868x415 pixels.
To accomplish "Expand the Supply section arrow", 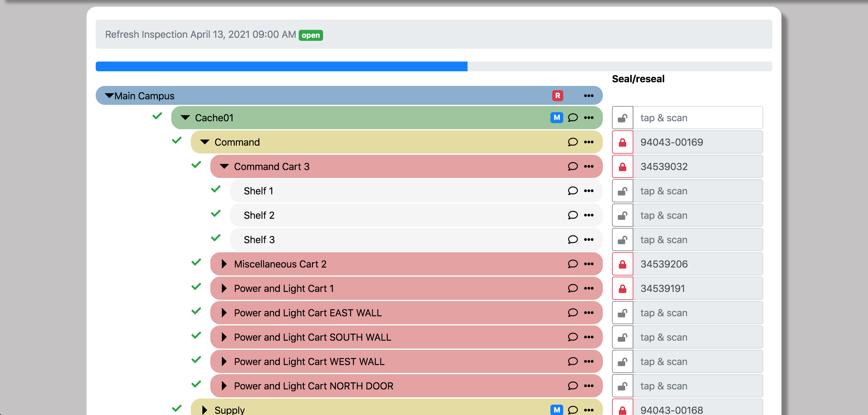I will tap(205, 410).
